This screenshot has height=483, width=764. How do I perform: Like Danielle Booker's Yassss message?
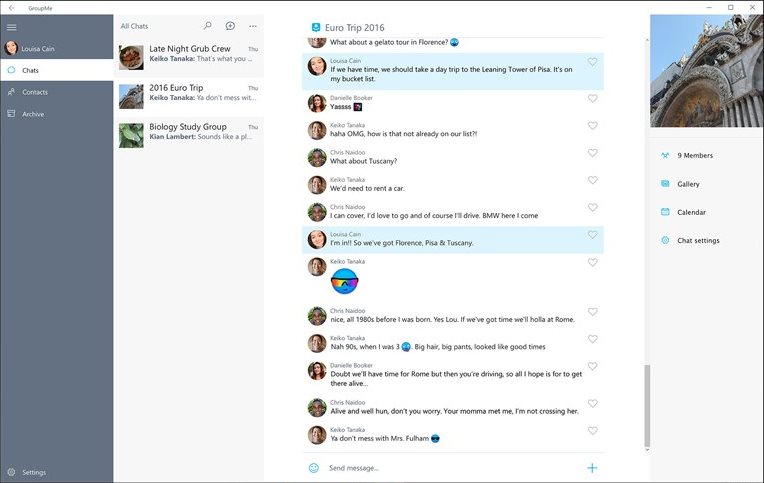[x=592, y=98]
